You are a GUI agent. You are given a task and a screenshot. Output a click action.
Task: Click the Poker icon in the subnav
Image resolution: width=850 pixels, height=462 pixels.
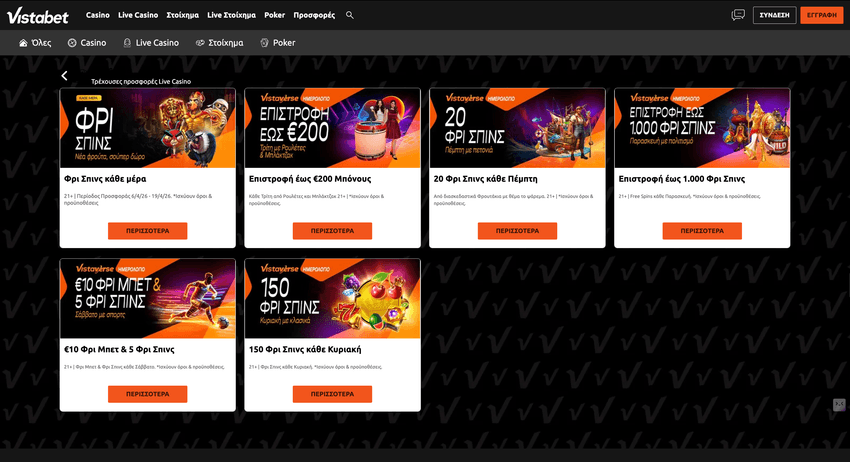coord(264,43)
